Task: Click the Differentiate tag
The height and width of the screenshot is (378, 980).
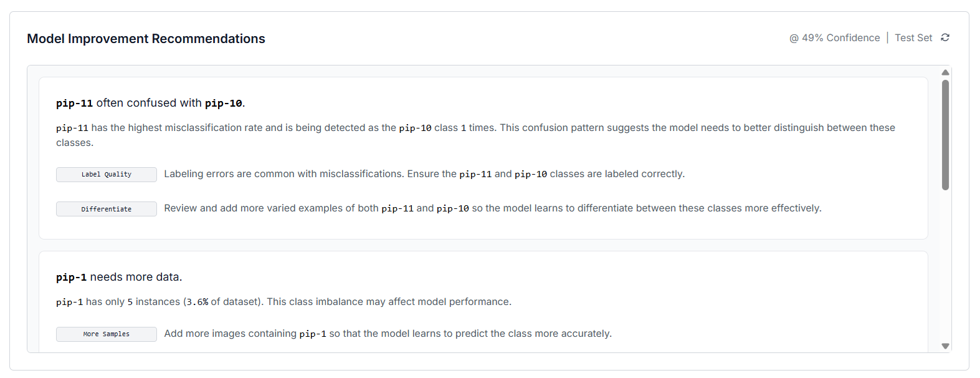Action: pos(107,209)
